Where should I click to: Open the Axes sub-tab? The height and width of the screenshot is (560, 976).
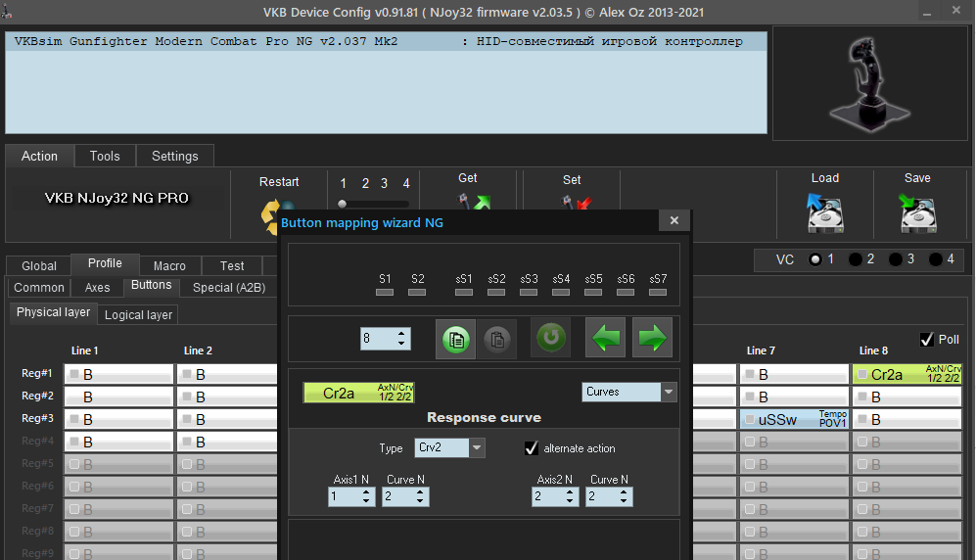pyautogui.click(x=97, y=288)
